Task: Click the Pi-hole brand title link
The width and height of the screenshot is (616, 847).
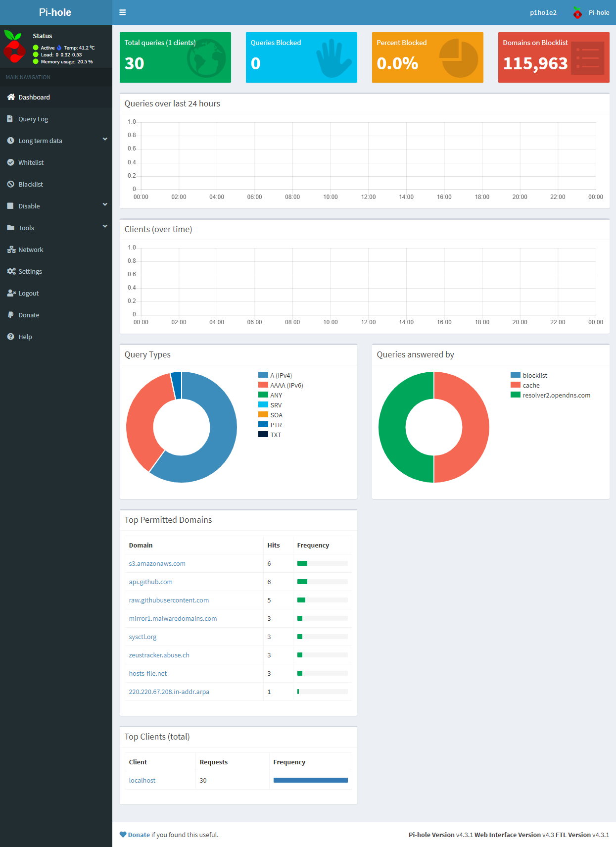Action: pos(55,12)
